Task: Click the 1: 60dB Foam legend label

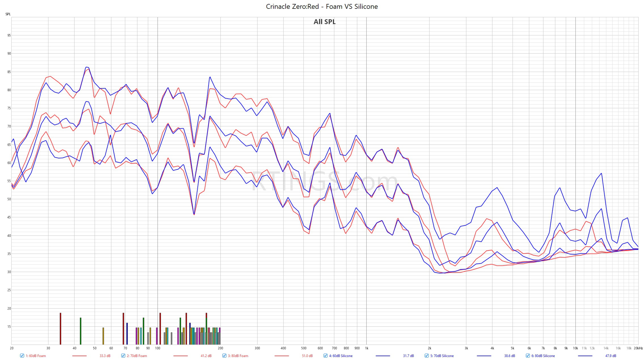Action: coord(36,356)
